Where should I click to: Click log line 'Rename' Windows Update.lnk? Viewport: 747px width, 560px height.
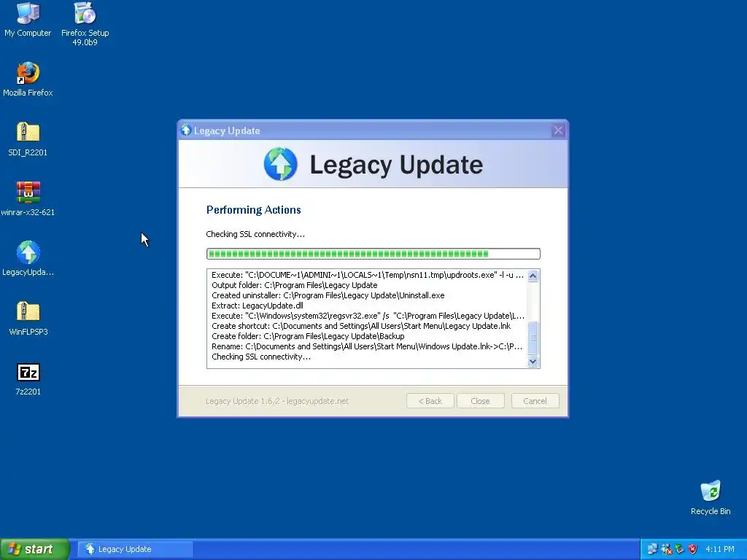coord(367,346)
